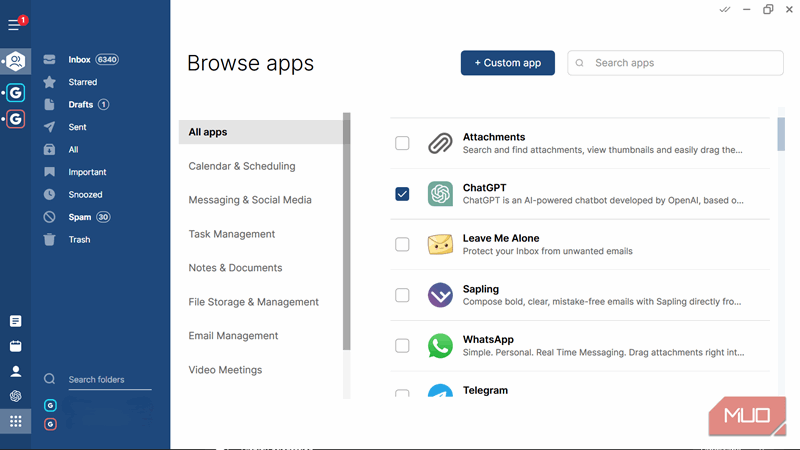Click the Spam 30 count badge
The image size is (800, 450).
(103, 217)
